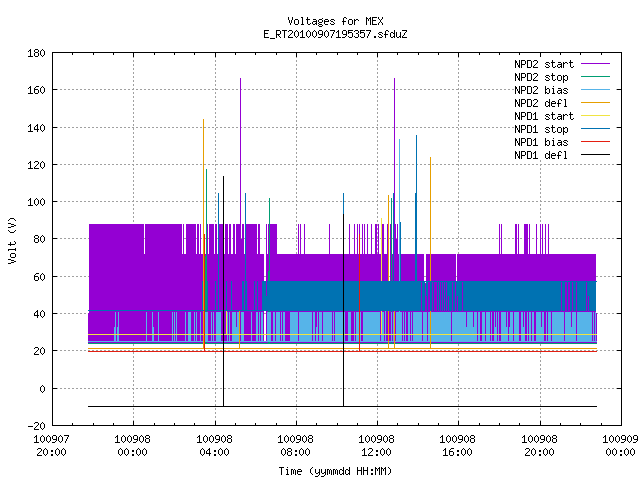This screenshot has height=480, width=640.
Task: Click the 100908 04:00 x-axis tick label
Action: pyautogui.click(x=214, y=446)
